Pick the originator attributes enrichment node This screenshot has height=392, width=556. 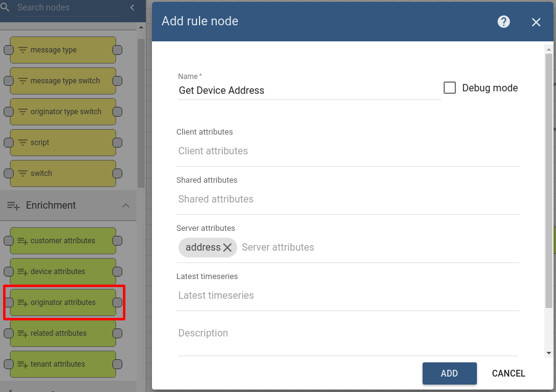(x=63, y=302)
